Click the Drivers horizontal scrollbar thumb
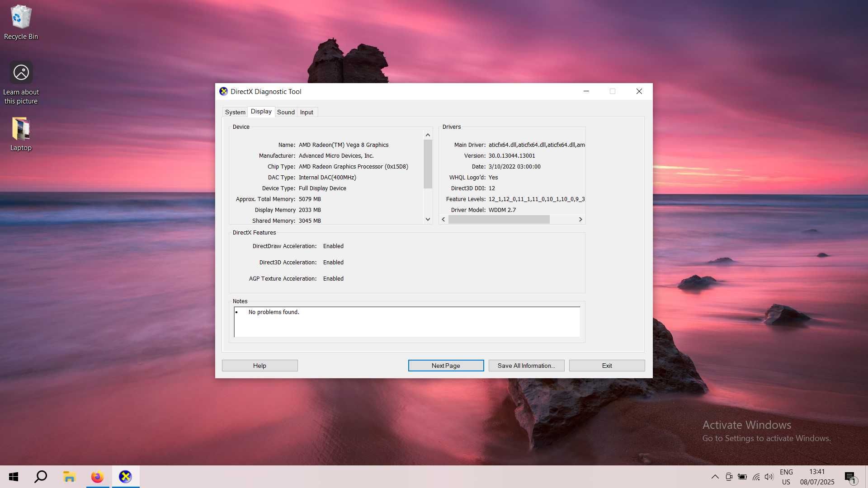868x488 pixels. click(499, 219)
